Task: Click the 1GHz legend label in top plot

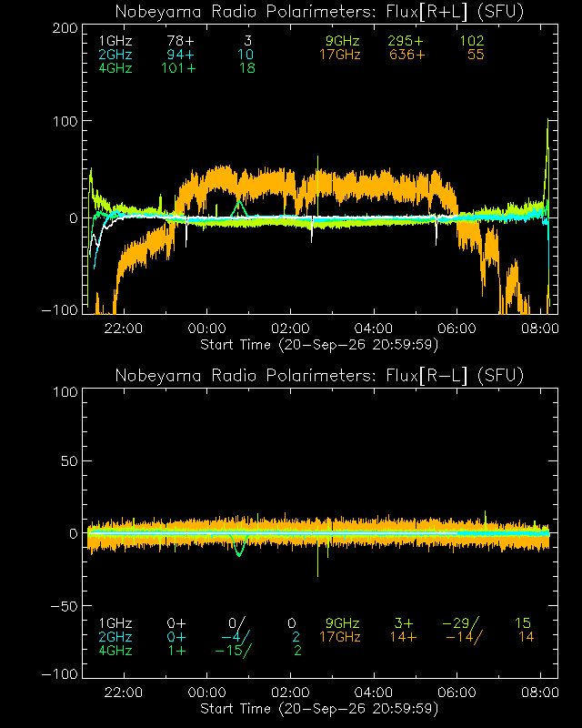Action: pos(115,41)
